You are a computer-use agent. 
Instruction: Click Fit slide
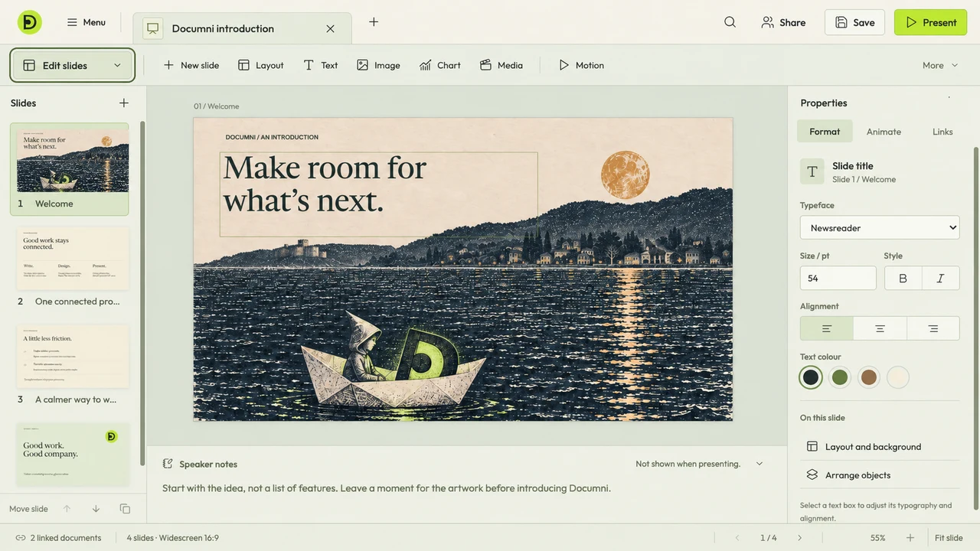[x=949, y=538]
